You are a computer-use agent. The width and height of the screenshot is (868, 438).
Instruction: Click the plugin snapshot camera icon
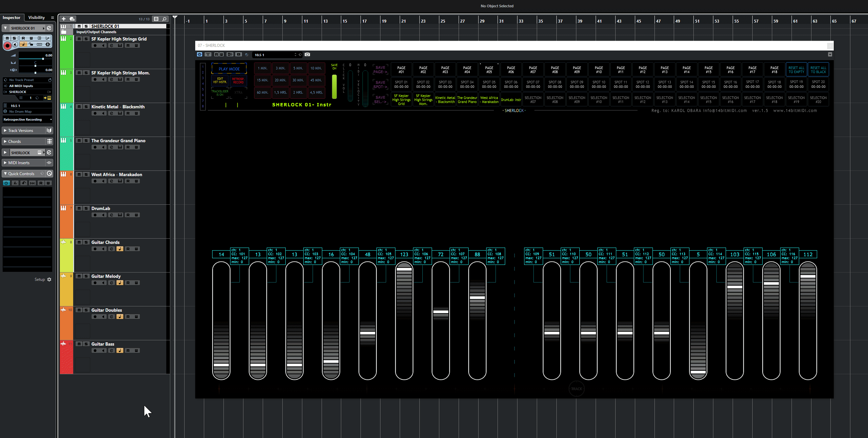pos(307,55)
